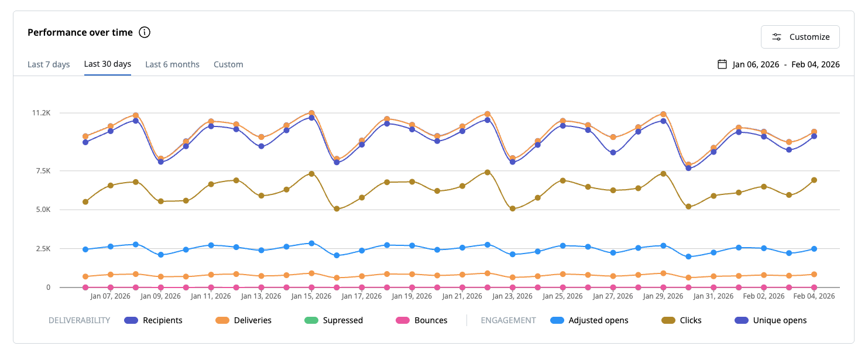Open the Customize chart options

[800, 37]
